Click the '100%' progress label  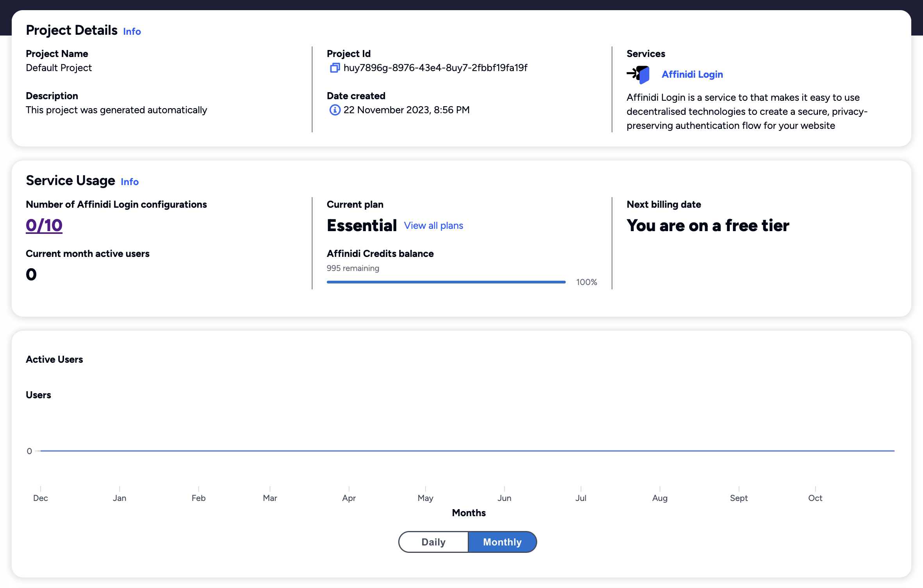click(586, 282)
